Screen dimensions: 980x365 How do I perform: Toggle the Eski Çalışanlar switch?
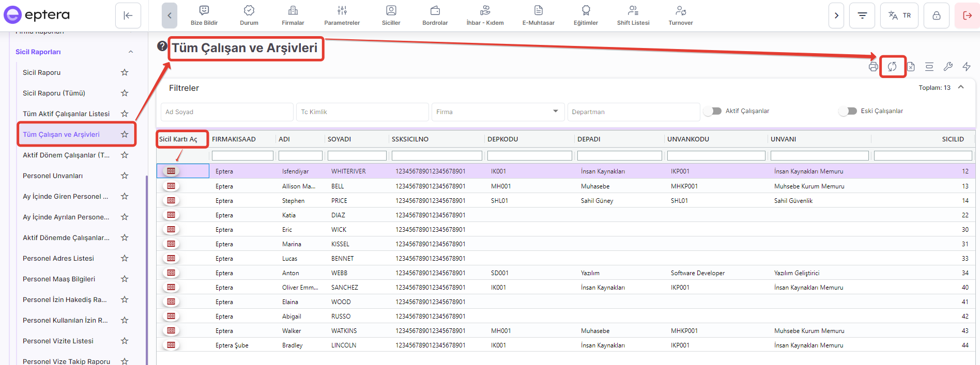848,111
